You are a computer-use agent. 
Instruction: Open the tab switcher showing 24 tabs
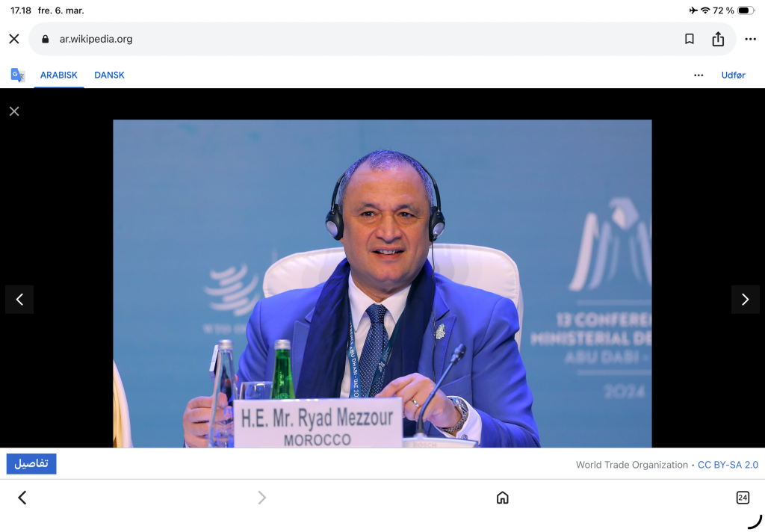pyautogui.click(x=743, y=498)
